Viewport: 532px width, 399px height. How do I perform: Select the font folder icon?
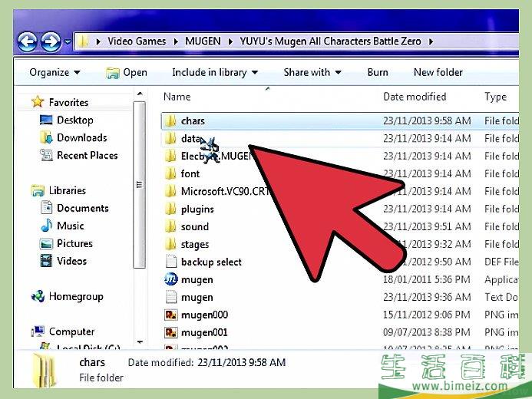pyautogui.click(x=170, y=173)
